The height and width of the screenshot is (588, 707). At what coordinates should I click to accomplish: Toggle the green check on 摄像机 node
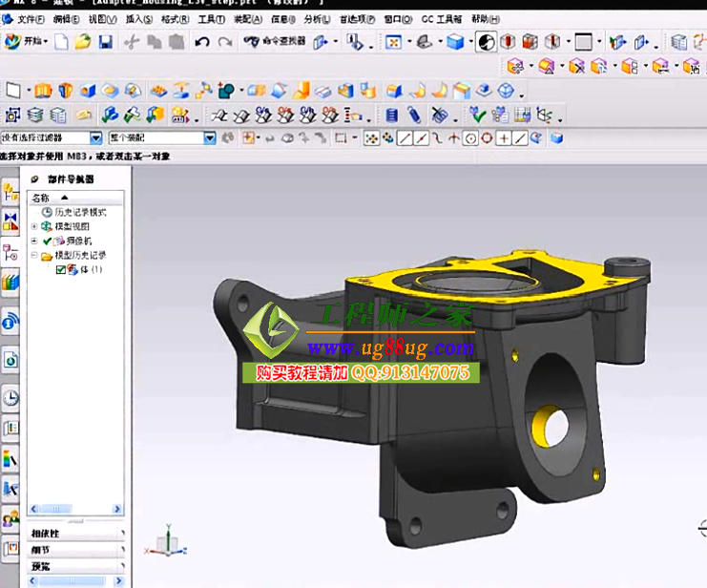coord(48,241)
